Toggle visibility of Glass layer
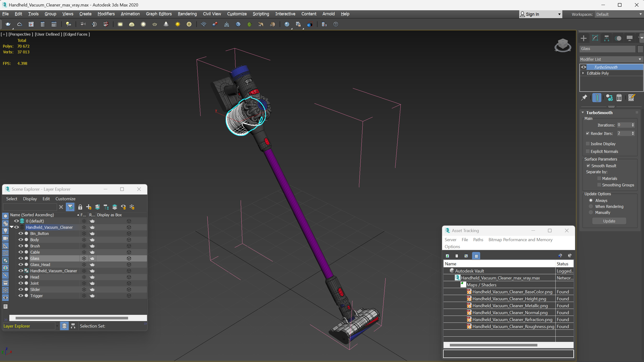The width and height of the screenshot is (644, 362). 21,258
